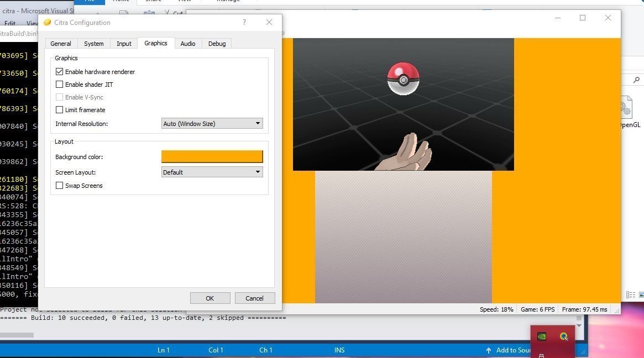The height and width of the screenshot is (358, 644).
Task: Click the INS indicator in the status bar
Action: click(x=339, y=350)
